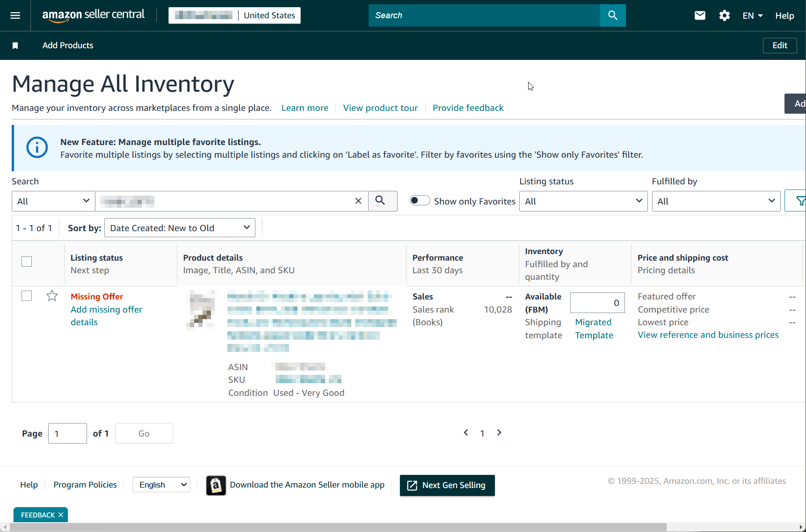
Task: Click the footer Help link
Action: pos(29,485)
